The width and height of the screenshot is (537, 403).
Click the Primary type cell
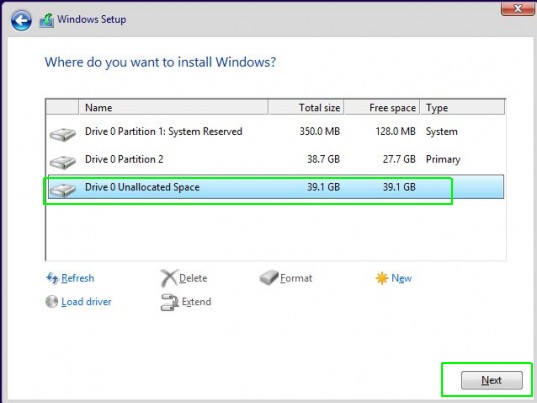pyautogui.click(x=443, y=160)
